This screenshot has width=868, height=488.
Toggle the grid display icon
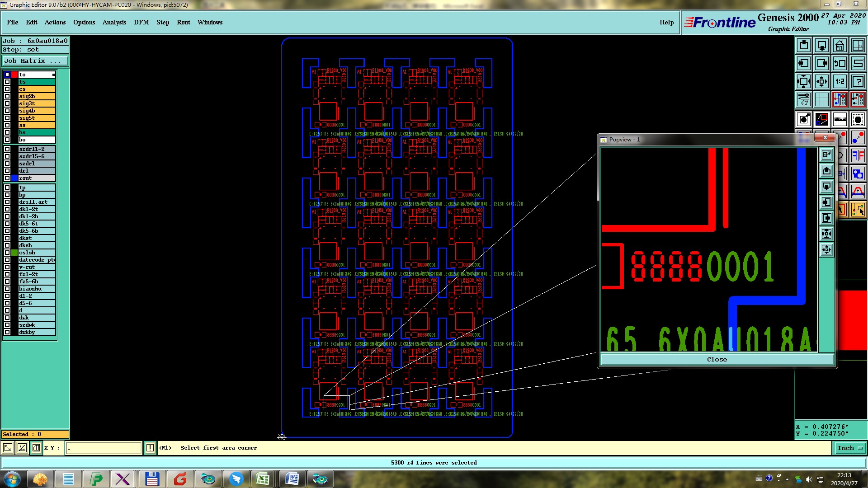point(821,99)
